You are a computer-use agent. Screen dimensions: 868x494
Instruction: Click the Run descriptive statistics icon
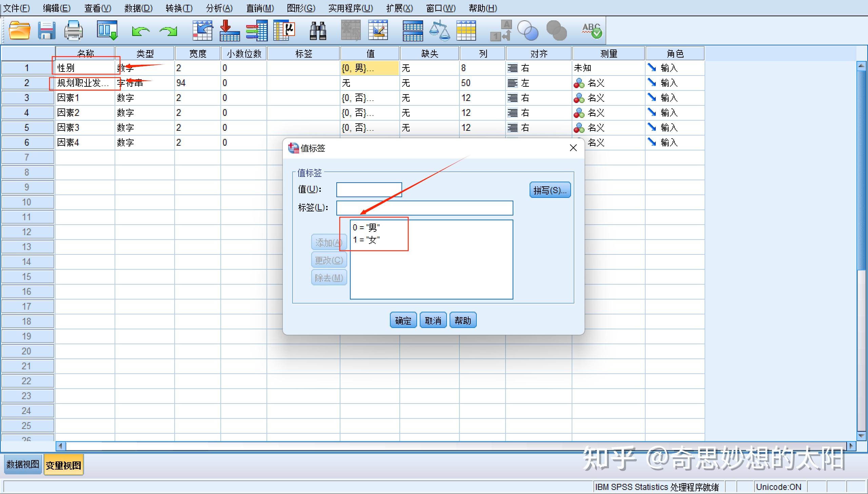[x=284, y=30]
